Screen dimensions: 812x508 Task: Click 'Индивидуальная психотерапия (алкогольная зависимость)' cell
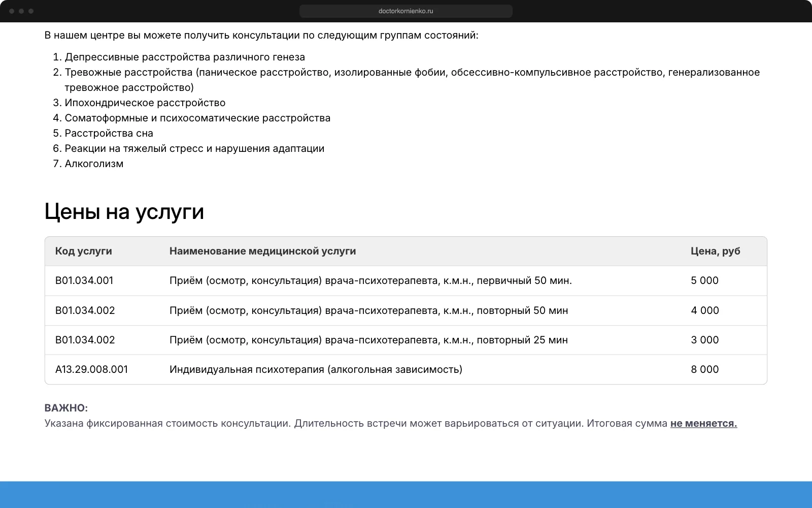pyautogui.click(x=316, y=369)
